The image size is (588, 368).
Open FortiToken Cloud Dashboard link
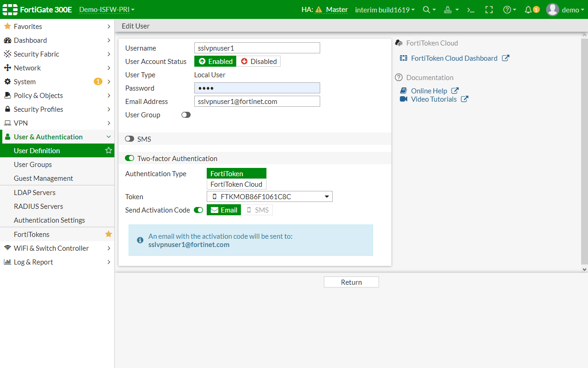tap(454, 58)
